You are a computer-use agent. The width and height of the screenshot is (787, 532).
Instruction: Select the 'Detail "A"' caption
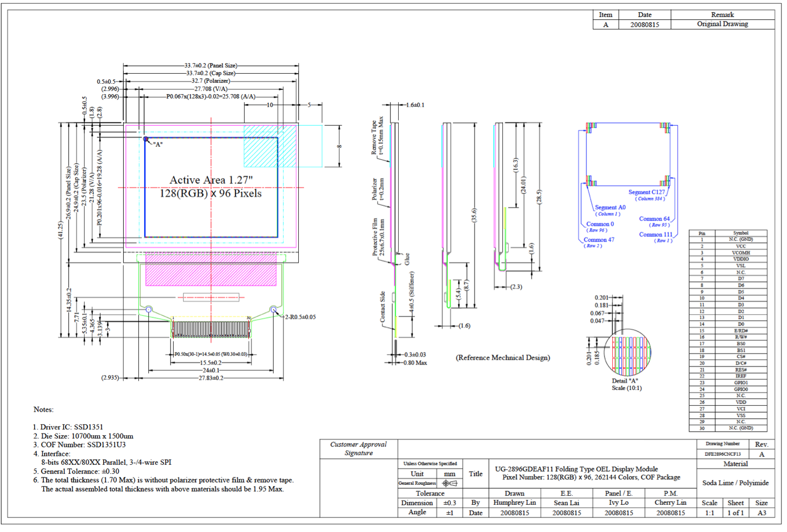[625, 381]
